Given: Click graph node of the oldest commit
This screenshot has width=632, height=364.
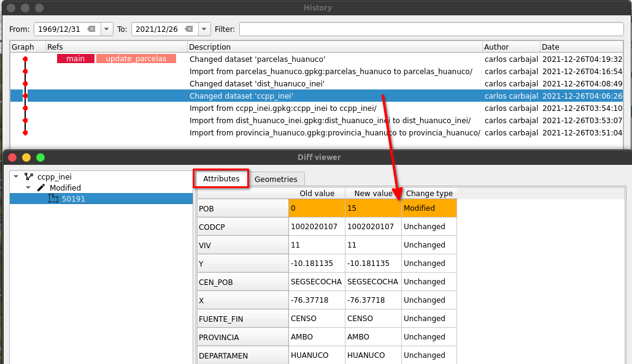Looking at the screenshot, I should click(25, 133).
